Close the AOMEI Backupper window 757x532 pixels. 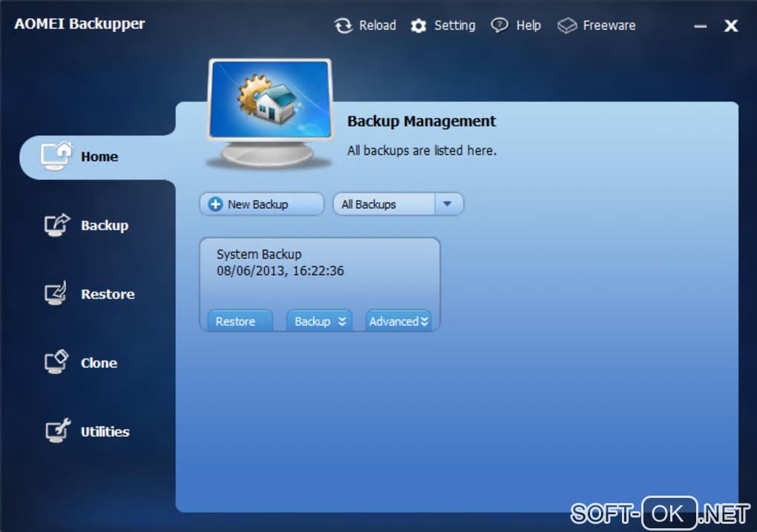click(731, 25)
